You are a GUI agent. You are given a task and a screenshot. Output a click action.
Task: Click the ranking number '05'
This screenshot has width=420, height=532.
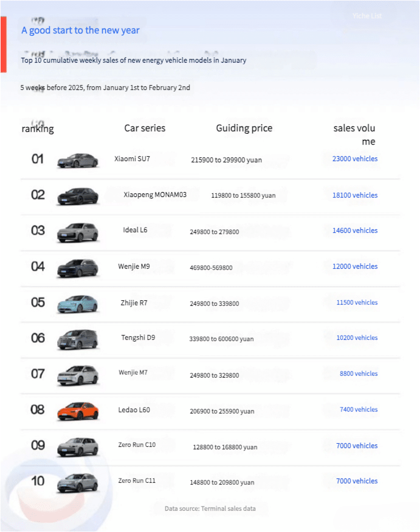[x=38, y=302]
